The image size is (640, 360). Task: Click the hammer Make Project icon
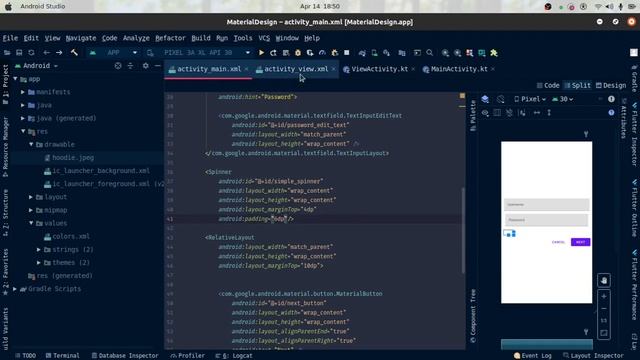coord(74,53)
